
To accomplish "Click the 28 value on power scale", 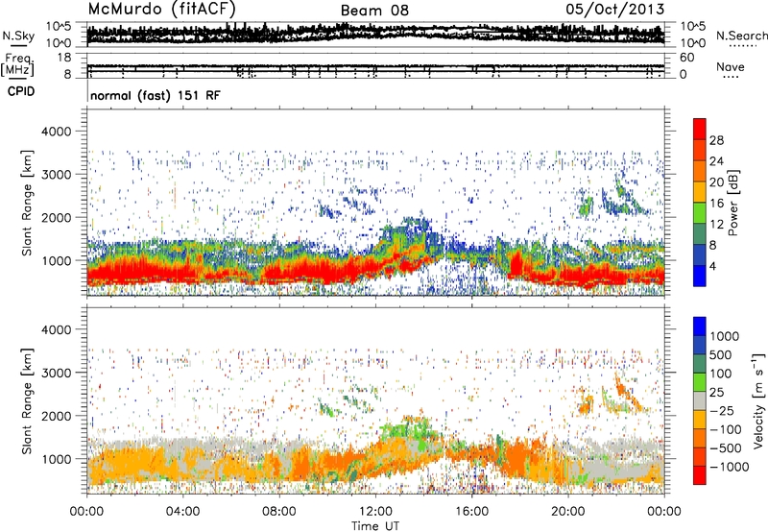I will tap(716, 140).
